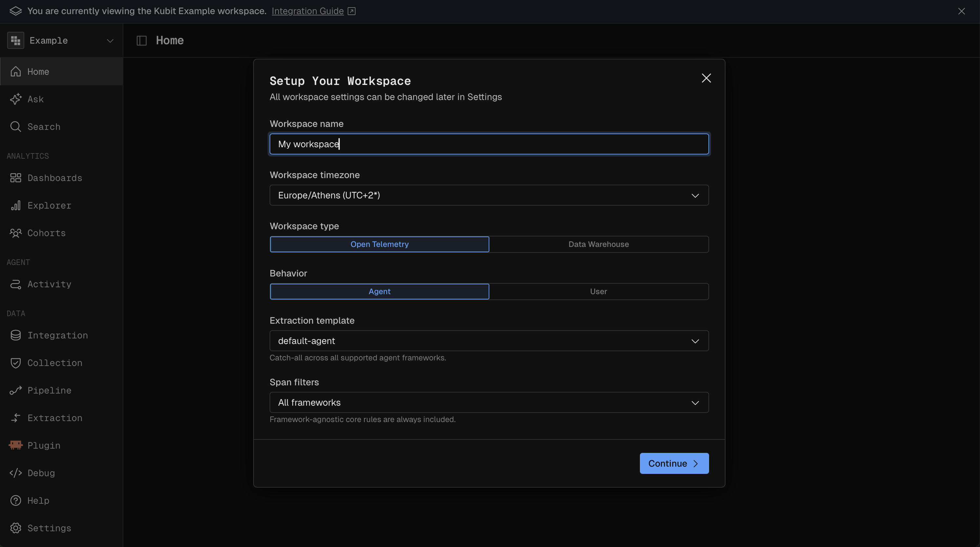Click the Cohorts people icon
Screen dimensions: 980x547
pyautogui.click(x=16, y=233)
